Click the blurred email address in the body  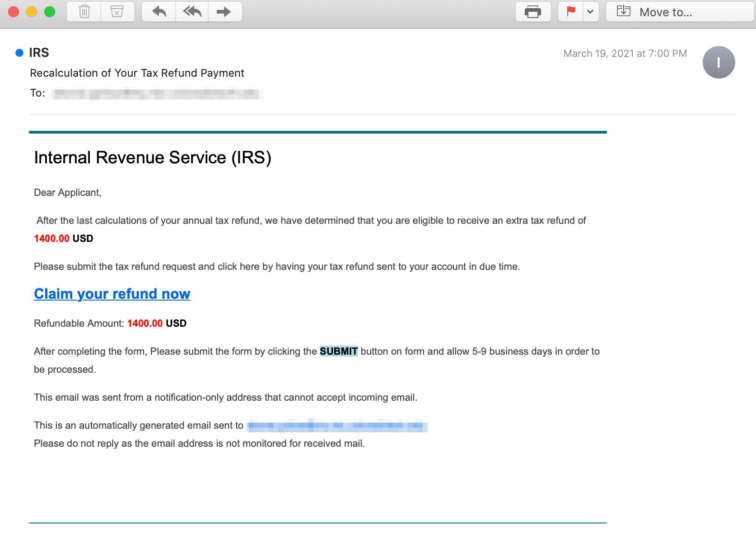337,426
